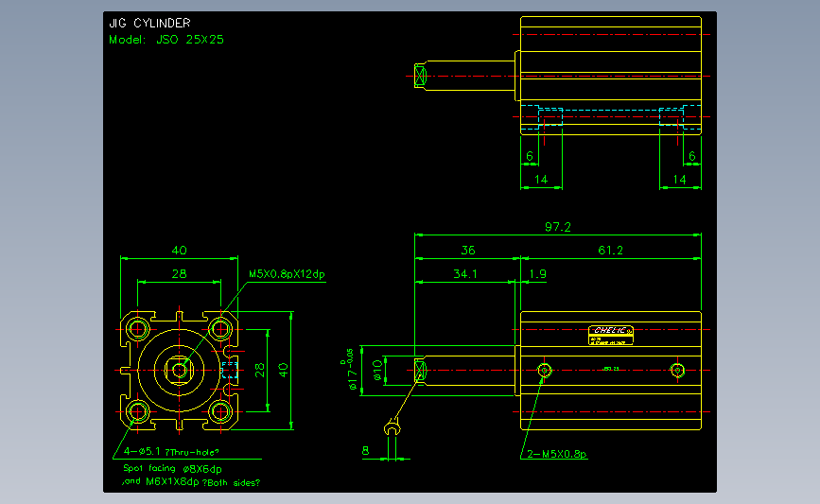
Task: Click the 97.2 overall length dimension
Action: tap(557, 227)
